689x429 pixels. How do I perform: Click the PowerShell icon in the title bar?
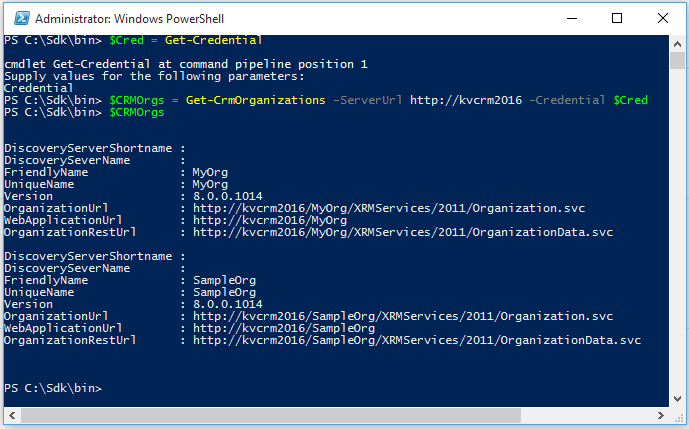17,18
